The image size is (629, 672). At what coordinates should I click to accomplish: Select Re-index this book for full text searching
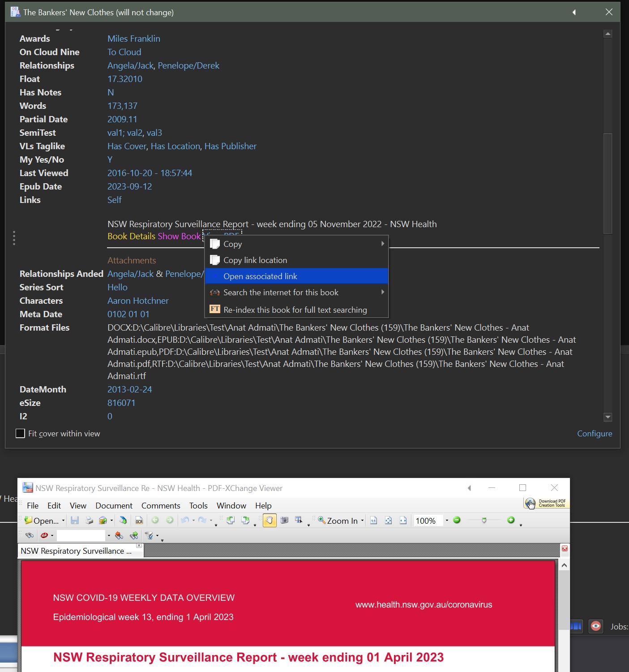coord(296,310)
